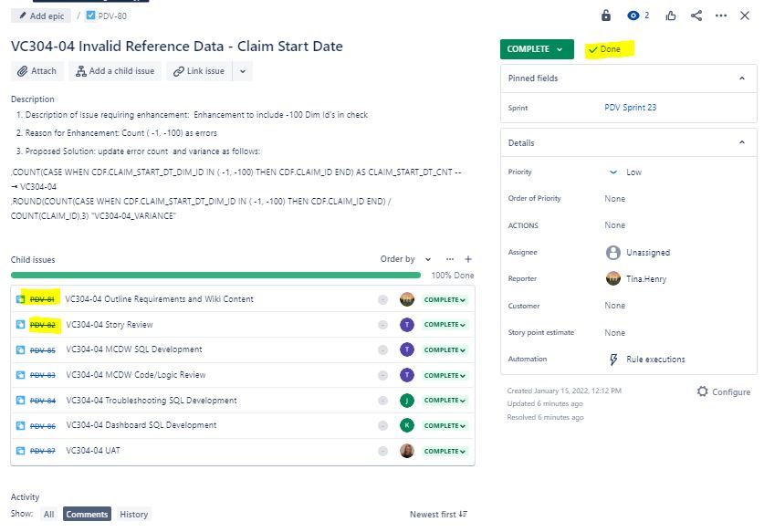Image resolution: width=764 pixels, height=532 pixels.
Task: Click green J avatar on Troubleshooting SQL row
Action: pos(407,401)
